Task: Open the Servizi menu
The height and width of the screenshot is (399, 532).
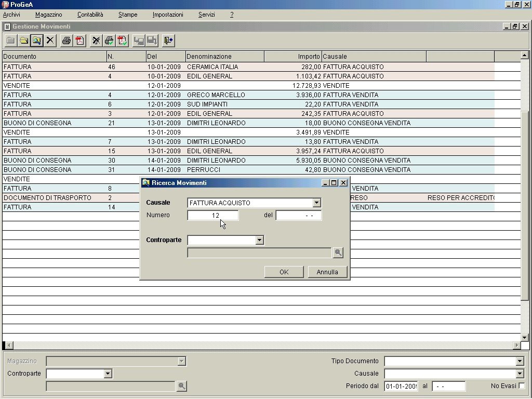Action: (x=207, y=15)
